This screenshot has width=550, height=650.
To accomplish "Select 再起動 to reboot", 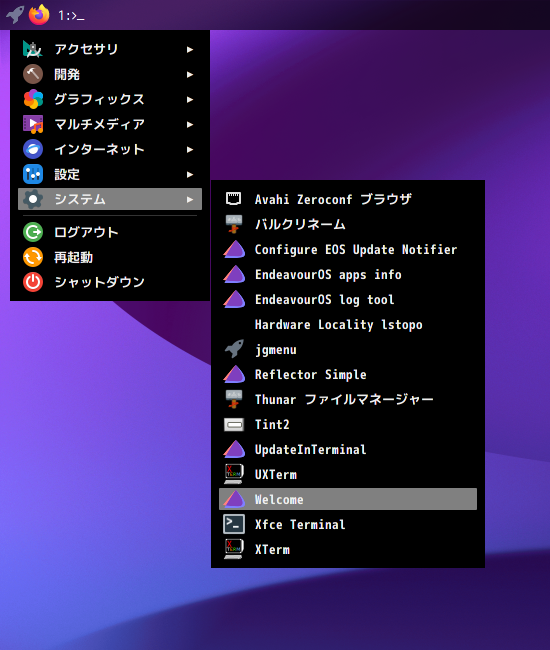I will tap(110, 257).
